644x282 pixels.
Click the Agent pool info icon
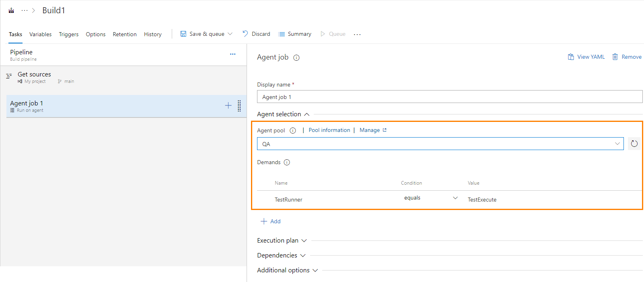[293, 130]
